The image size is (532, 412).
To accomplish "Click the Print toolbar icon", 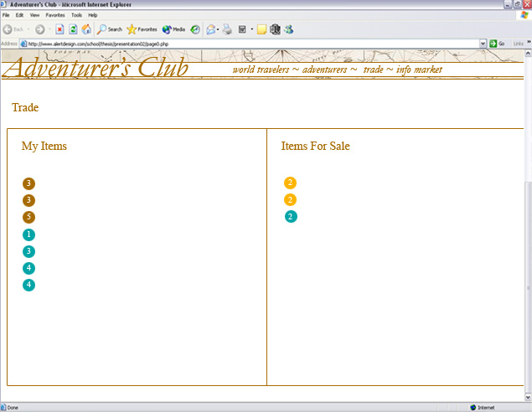I will tap(227, 29).
